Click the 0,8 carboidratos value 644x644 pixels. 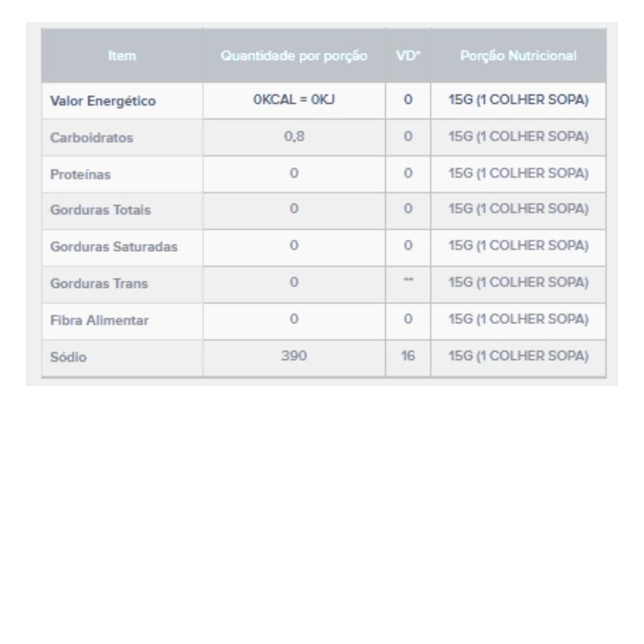click(294, 136)
